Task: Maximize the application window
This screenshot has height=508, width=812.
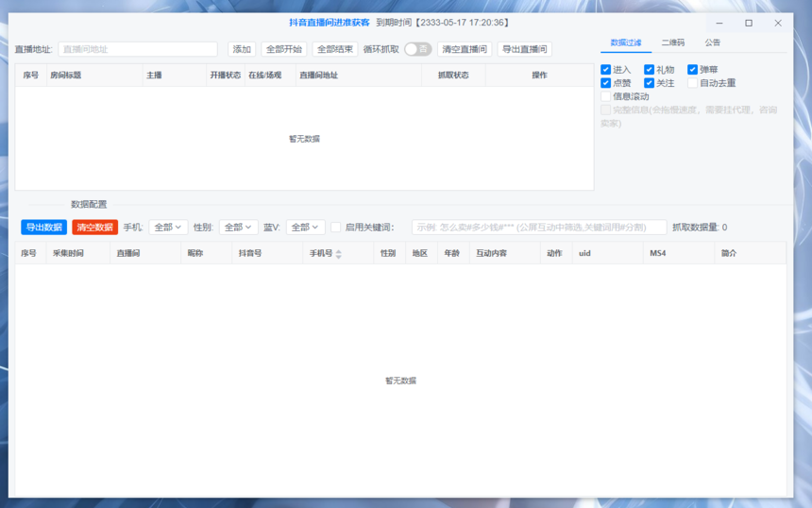Action: point(749,24)
